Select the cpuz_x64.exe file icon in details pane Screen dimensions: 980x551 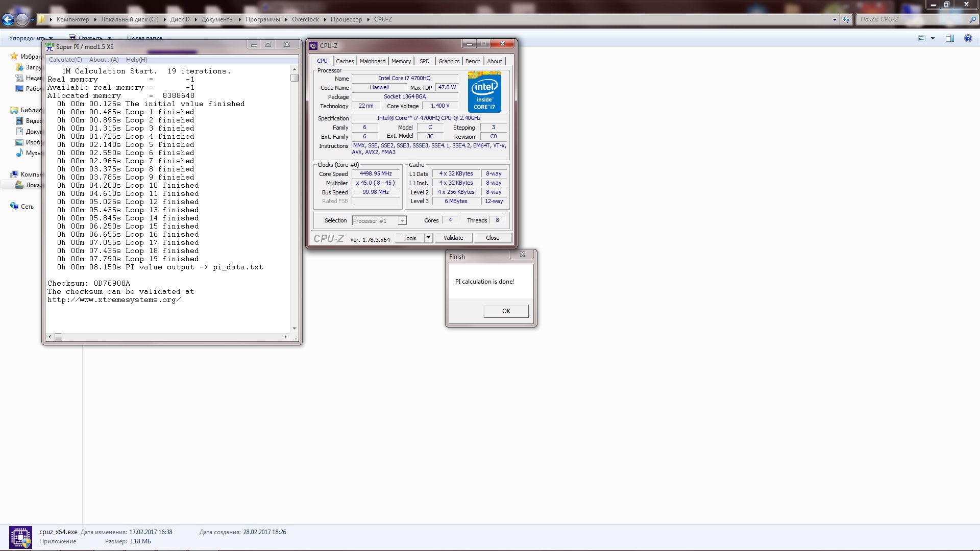[20, 537]
